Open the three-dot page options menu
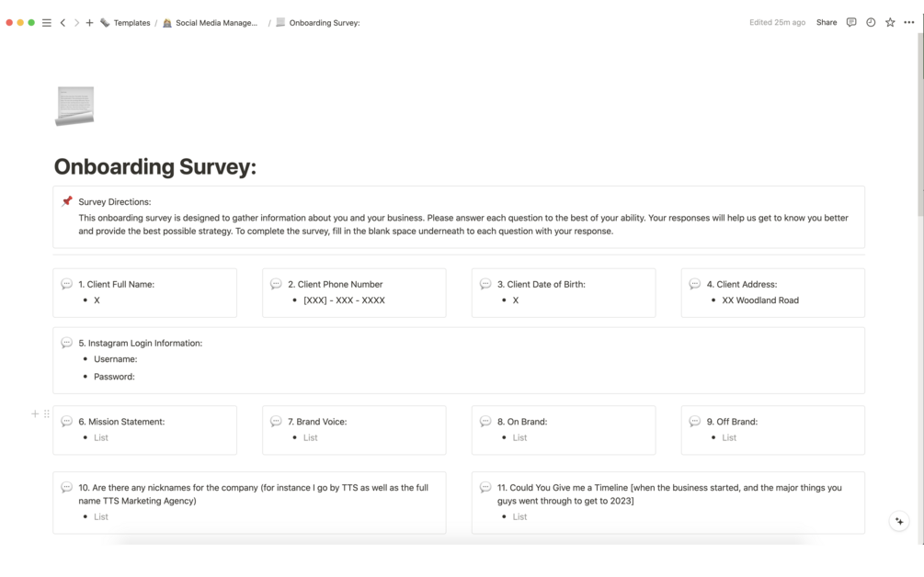Viewport: 924px width, 577px height. coord(908,23)
